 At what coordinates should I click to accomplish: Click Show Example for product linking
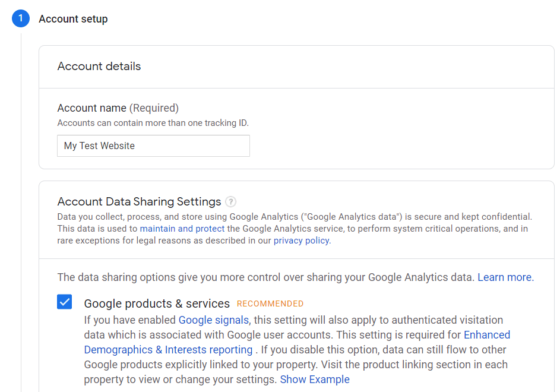[314, 379]
